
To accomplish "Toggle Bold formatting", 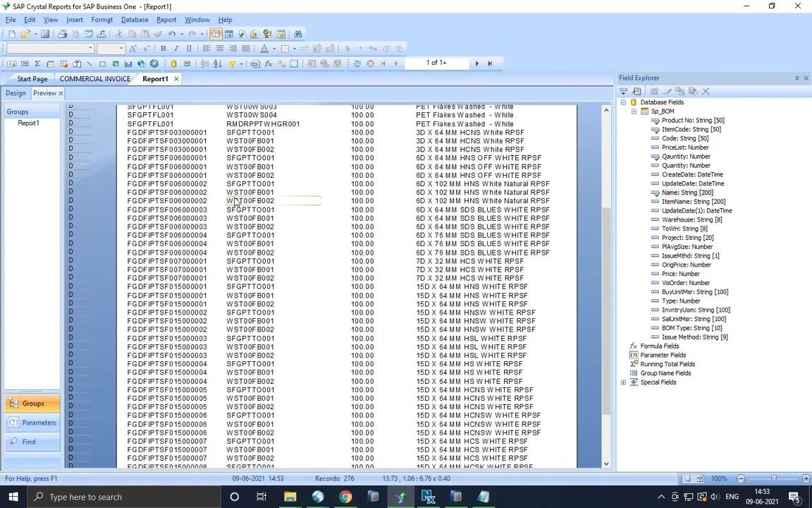I will 163,49.
